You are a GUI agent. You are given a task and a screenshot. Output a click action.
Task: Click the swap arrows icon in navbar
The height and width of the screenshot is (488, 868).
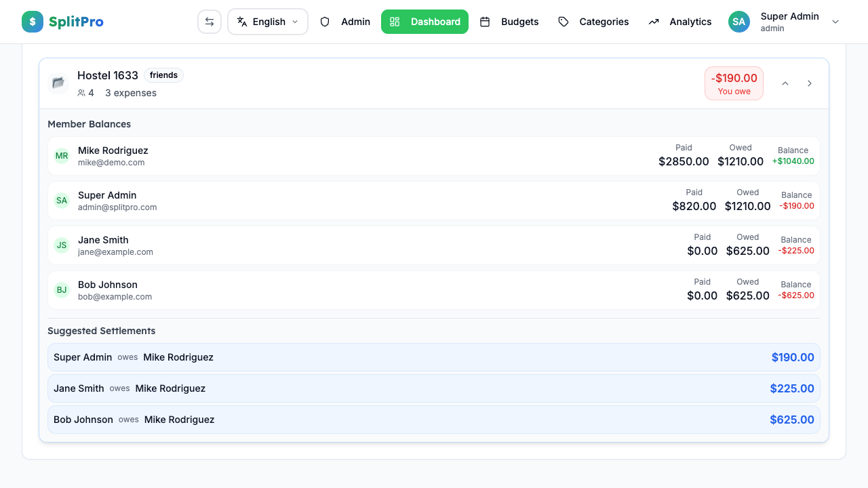(x=210, y=21)
